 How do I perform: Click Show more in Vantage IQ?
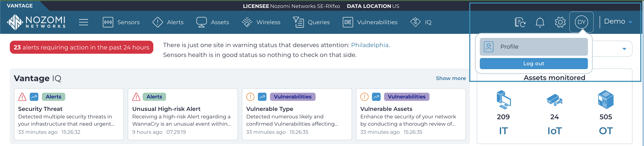(x=451, y=79)
